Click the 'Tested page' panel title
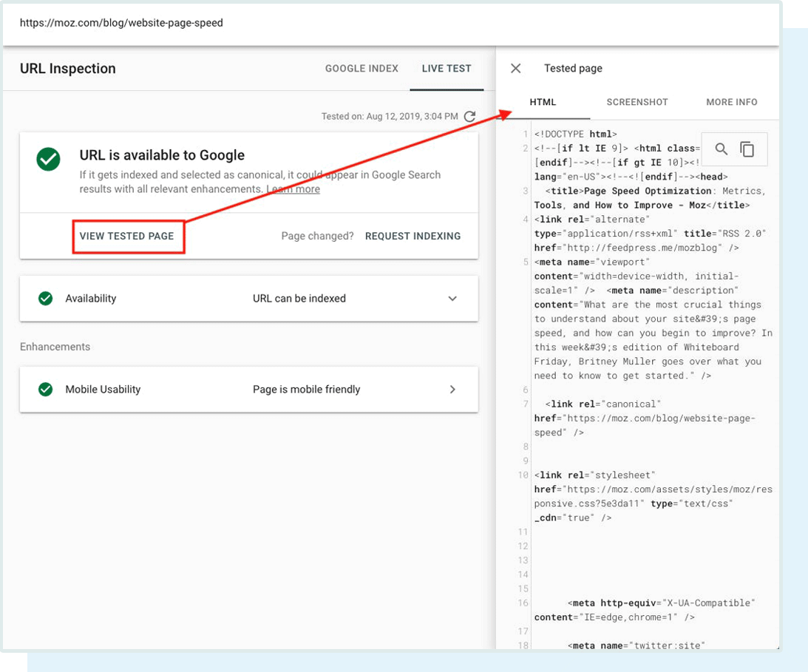This screenshot has width=808, height=672. coord(573,69)
